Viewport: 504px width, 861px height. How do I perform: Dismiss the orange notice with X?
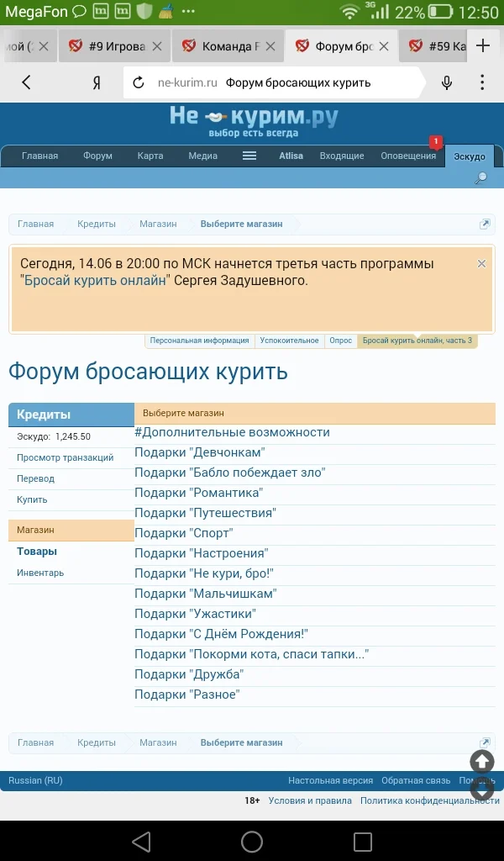click(481, 263)
